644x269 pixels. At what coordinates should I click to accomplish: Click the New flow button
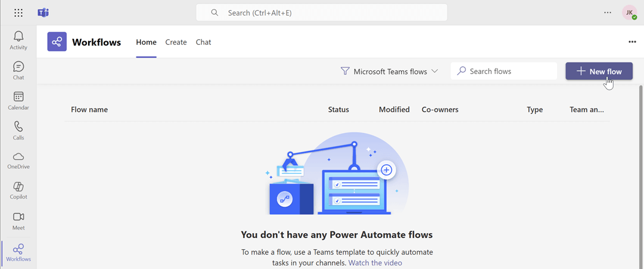[x=599, y=72]
